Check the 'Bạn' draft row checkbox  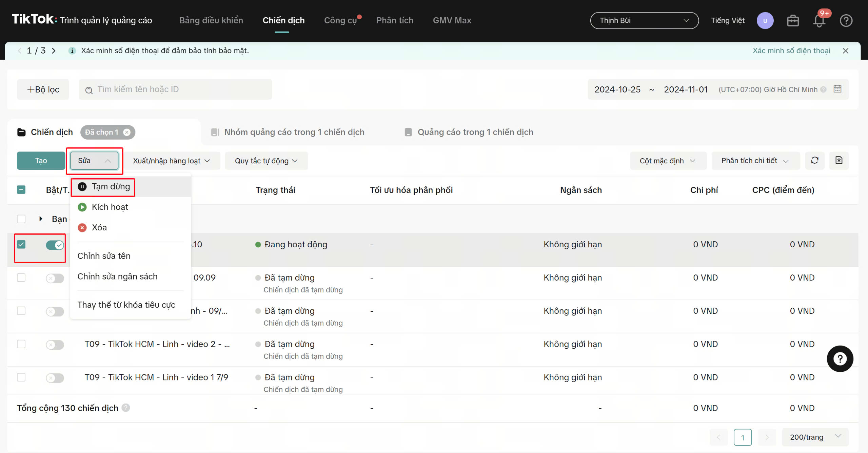pyautogui.click(x=21, y=219)
